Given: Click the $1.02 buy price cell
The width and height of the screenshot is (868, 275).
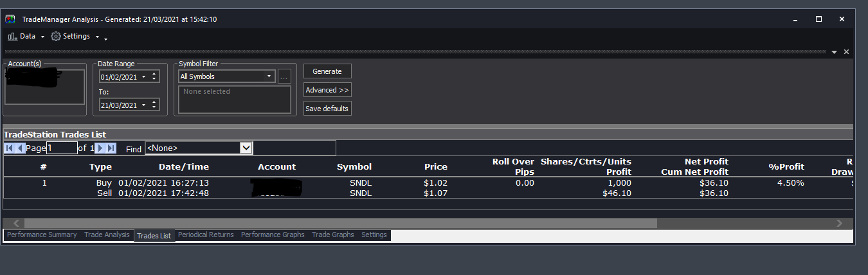Looking at the screenshot, I should [435, 183].
